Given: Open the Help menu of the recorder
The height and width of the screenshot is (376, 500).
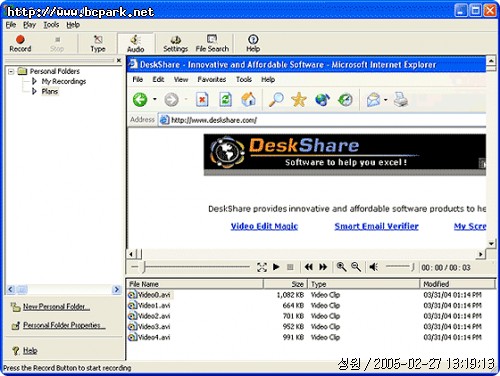Looking at the screenshot, I should point(73,25).
